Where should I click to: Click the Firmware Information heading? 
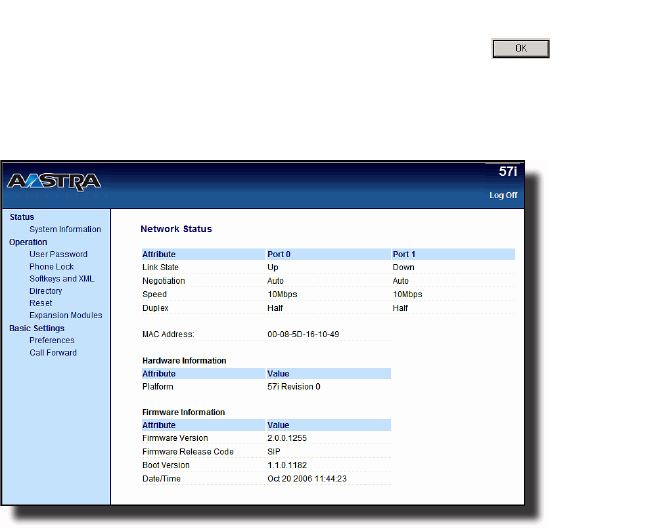(183, 412)
